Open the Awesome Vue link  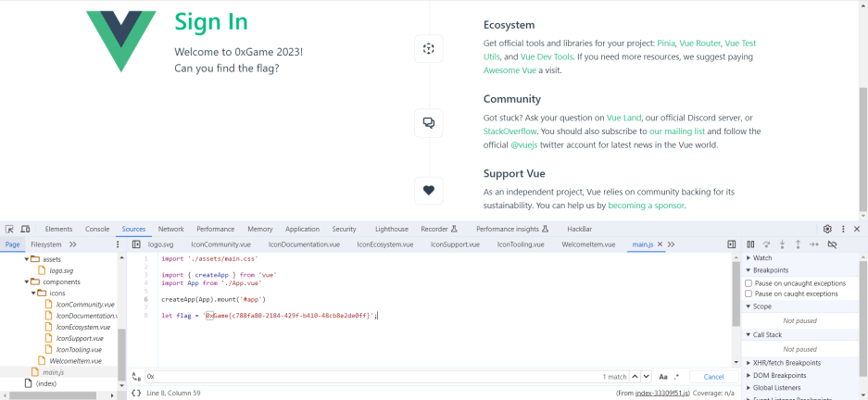coord(509,70)
